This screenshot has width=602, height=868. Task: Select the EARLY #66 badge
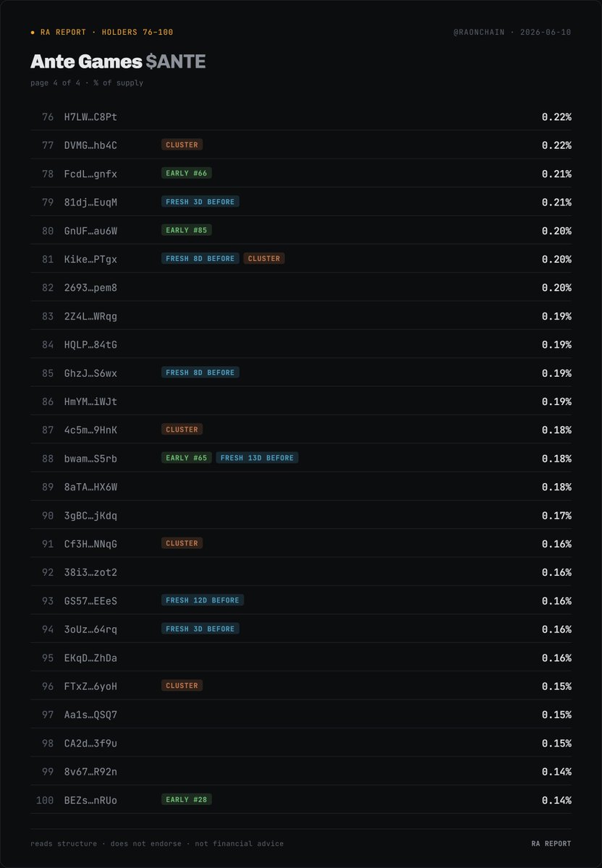coord(187,174)
